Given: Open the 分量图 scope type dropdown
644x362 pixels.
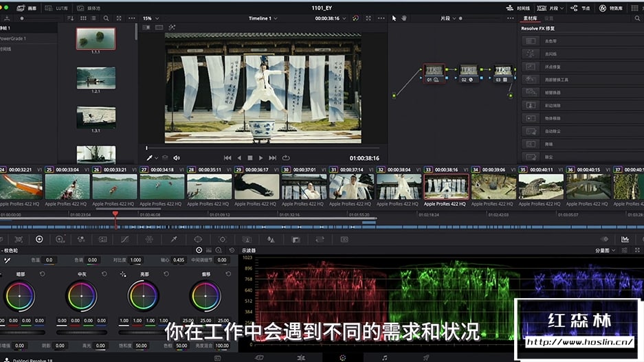Looking at the screenshot, I should coord(605,251).
